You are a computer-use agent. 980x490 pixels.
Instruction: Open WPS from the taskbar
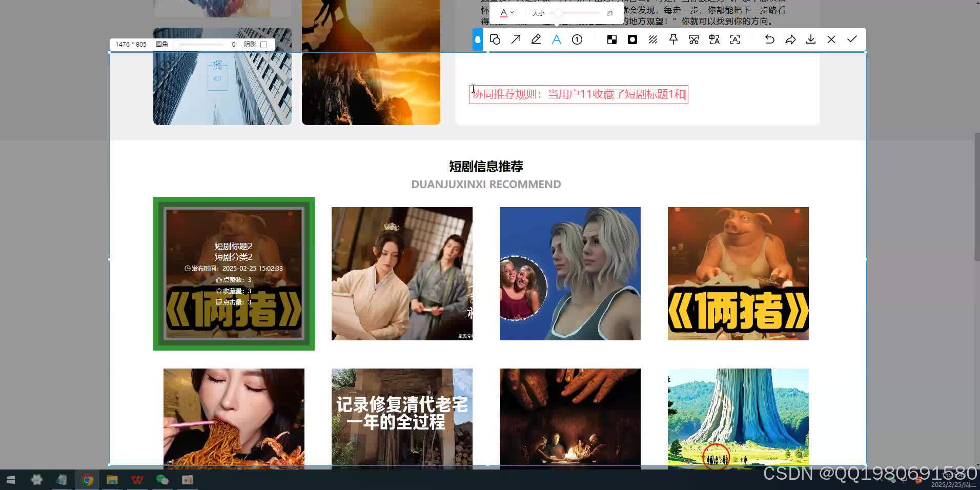coord(137,480)
